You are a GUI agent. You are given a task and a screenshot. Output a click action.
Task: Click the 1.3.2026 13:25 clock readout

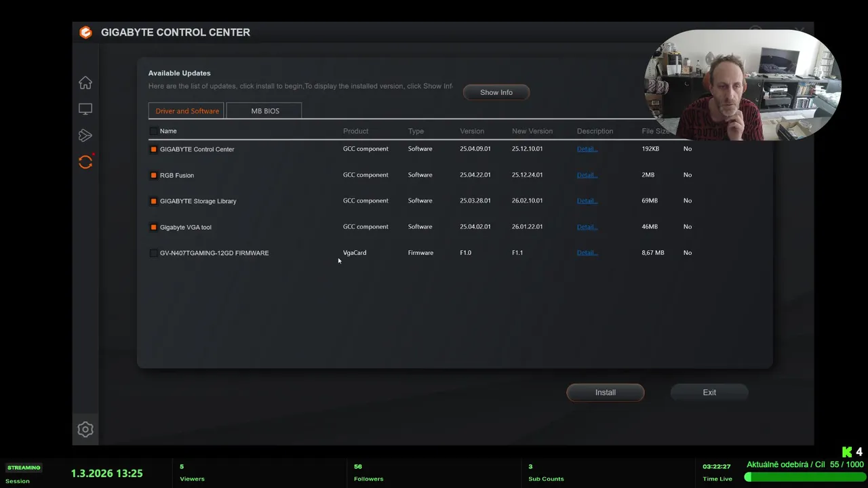pyautogui.click(x=107, y=473)
